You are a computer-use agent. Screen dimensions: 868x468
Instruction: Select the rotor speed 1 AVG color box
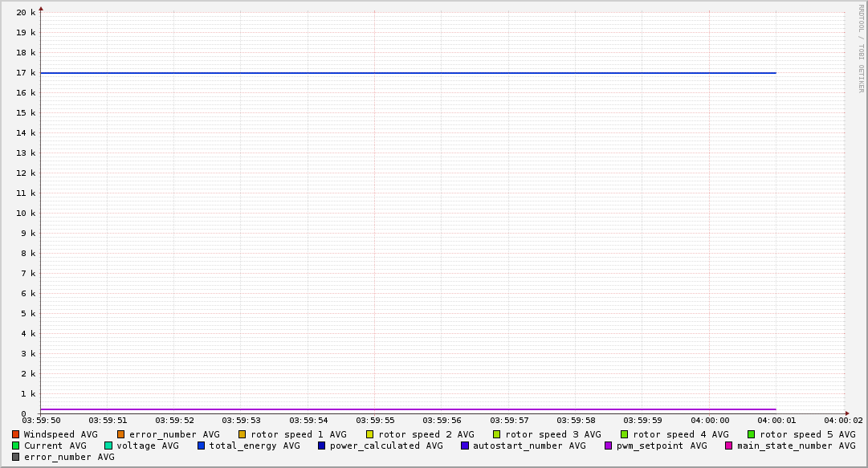point(242,434)
